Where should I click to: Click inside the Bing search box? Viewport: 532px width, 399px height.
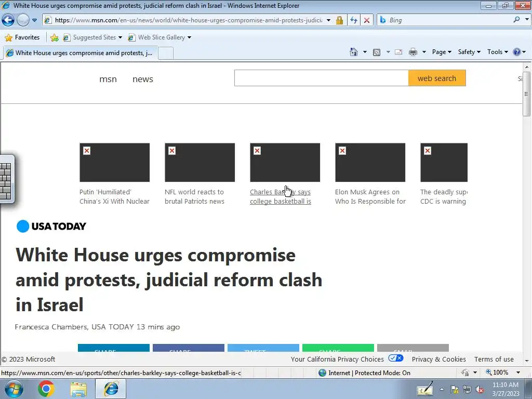point(448,20)
